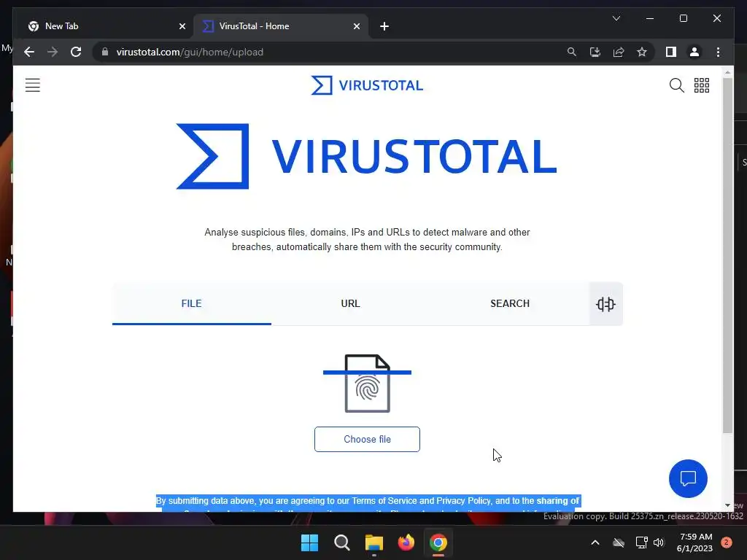Image resolution: width=747 pixels, height=560 pixels.
Task: Bookmark this page with the star
Action: tap(642, 52)
